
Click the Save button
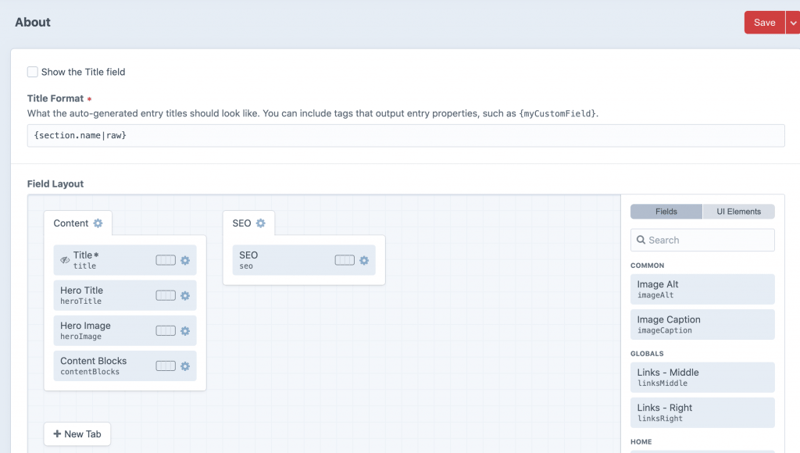(x=764, y=23)
